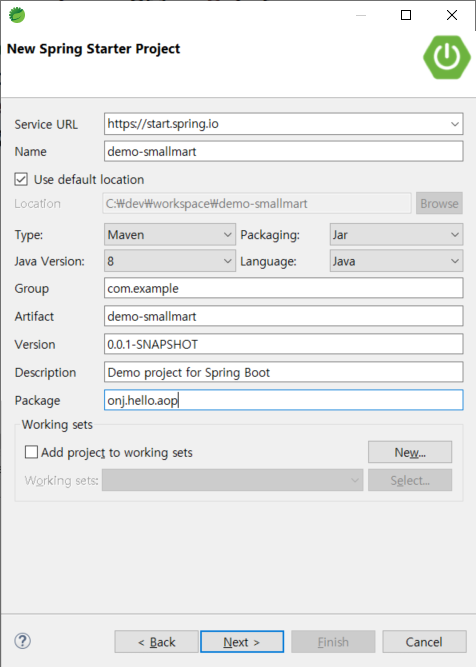
Task: Click the Version label
Action: [35, 345]
